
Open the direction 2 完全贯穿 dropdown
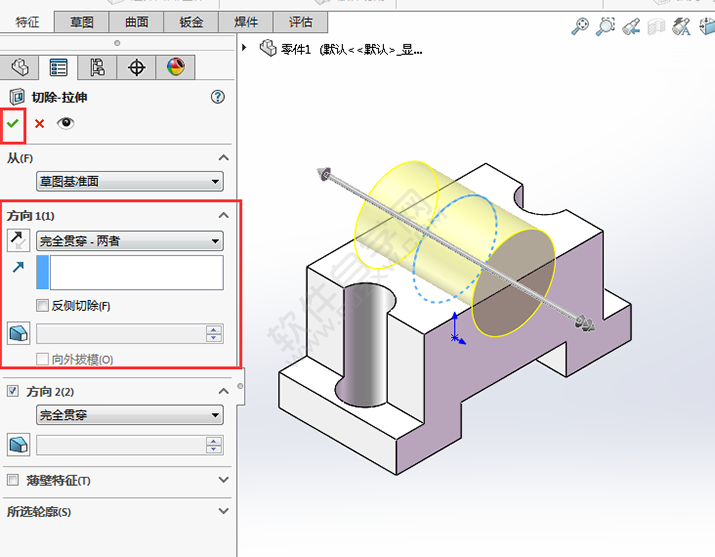(130, 415)
